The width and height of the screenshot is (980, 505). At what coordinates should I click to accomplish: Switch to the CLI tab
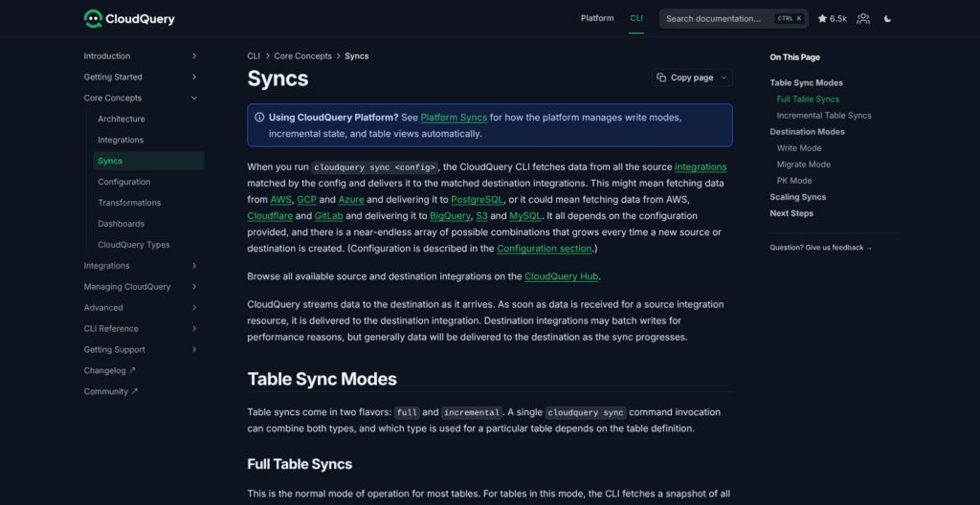636,18
